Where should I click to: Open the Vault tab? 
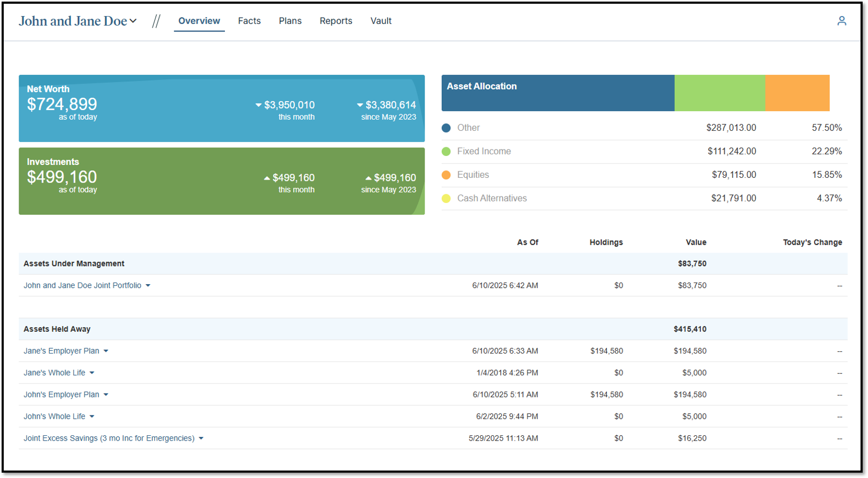(381, 21)
